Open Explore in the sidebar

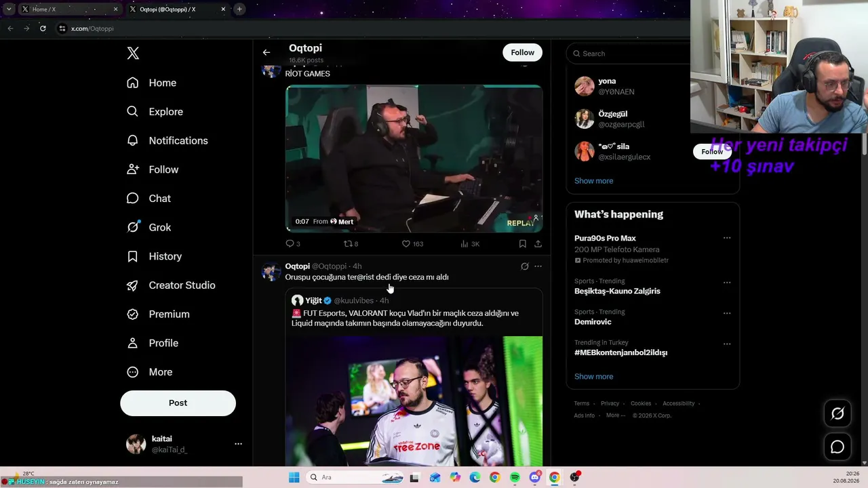click(x=155, y=112)
